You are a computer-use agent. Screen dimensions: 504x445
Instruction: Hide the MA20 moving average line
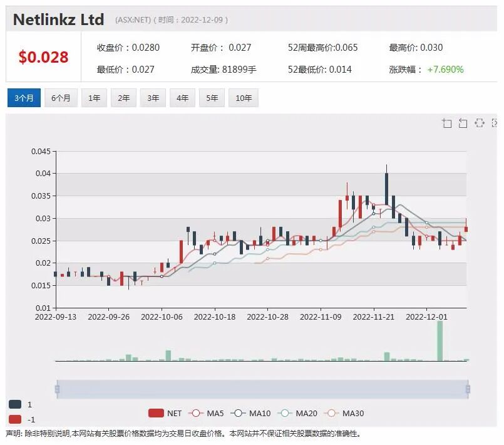click(x=297, y=413)
